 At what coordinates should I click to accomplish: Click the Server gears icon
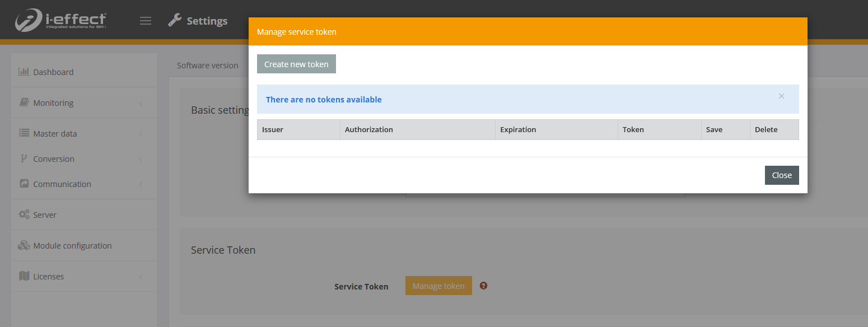[x=24, y=214]
